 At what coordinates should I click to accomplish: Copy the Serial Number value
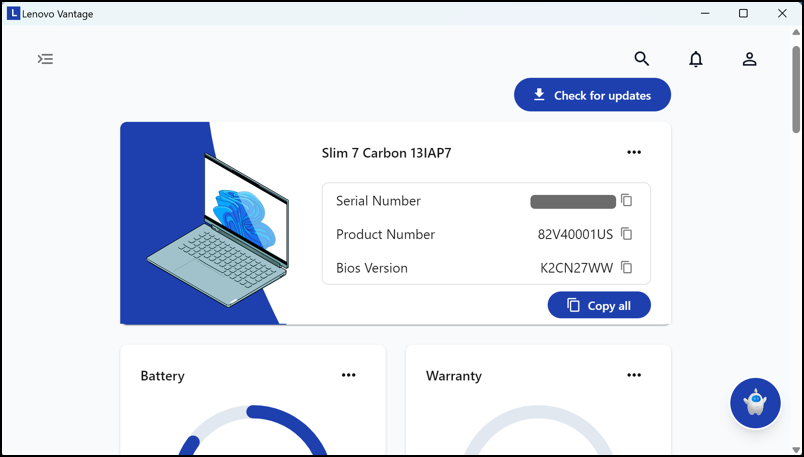coord(627,201)
